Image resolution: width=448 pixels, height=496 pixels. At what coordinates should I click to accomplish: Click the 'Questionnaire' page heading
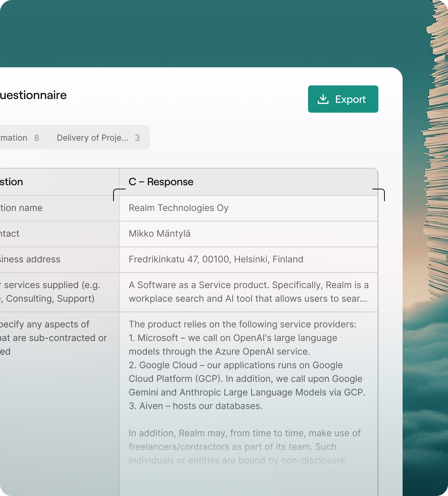[x=33, y=95]
